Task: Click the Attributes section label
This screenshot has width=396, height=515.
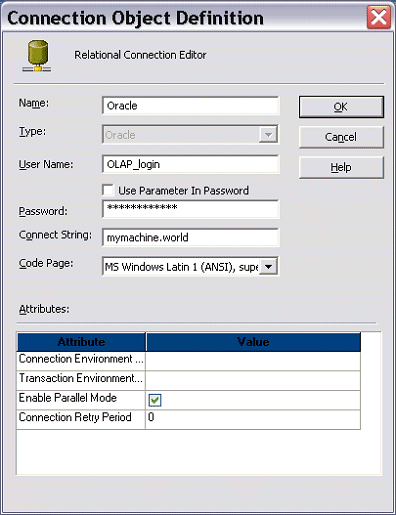Action: click(44, 309)
